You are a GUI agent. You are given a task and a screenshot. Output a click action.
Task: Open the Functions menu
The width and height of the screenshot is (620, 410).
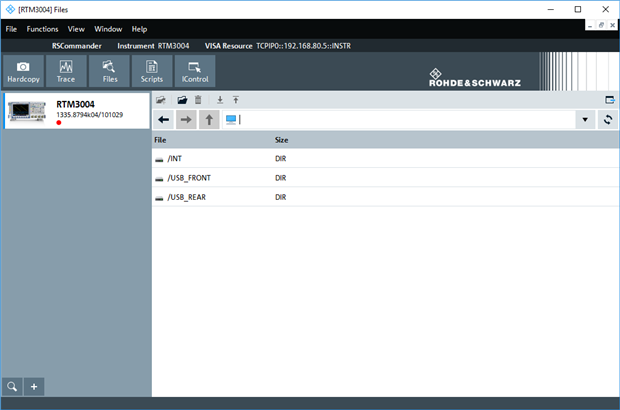click(x=42, y=29)
